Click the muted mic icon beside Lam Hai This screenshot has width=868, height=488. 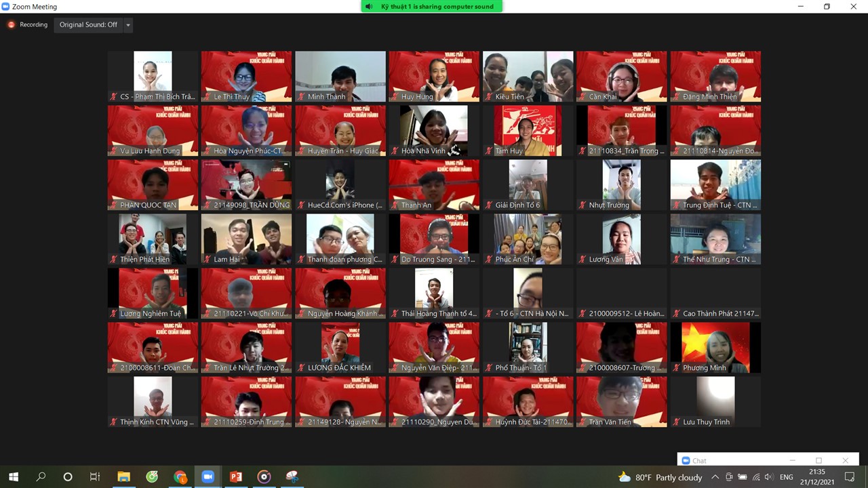pos(208,260)
